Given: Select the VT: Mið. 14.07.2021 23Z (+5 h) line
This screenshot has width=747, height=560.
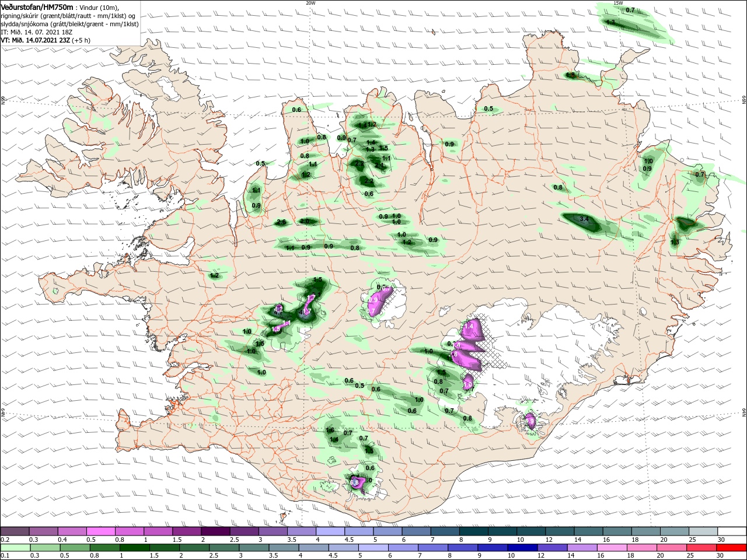Looking at the screenshot, I should coord(46,40).
